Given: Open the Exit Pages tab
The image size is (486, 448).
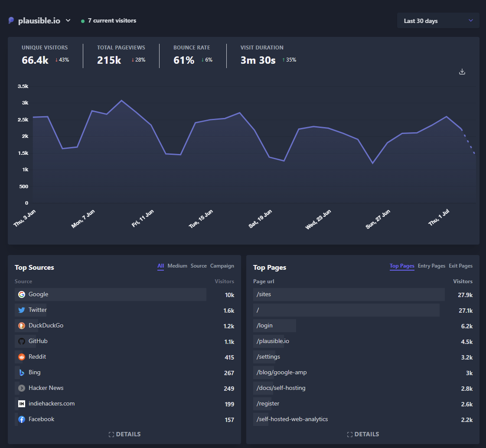Looking at the screenshot, I should [x=460, y=266].
